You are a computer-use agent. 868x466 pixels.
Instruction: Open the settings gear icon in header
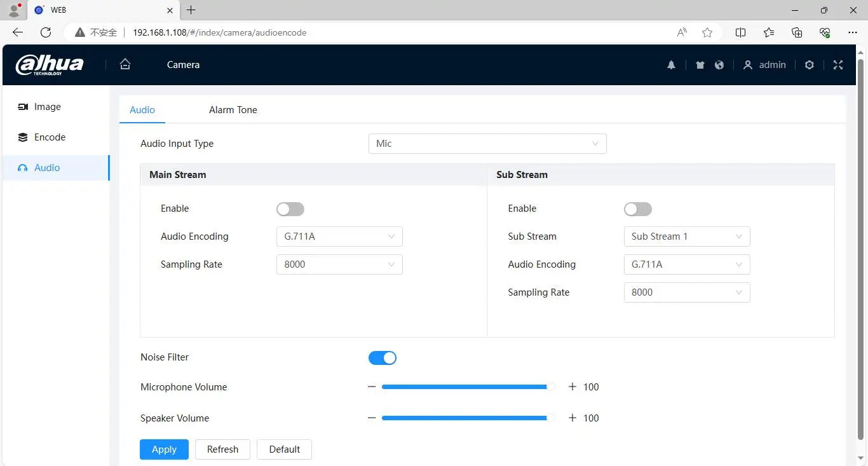pyautogui.click(x=809, y=65)
